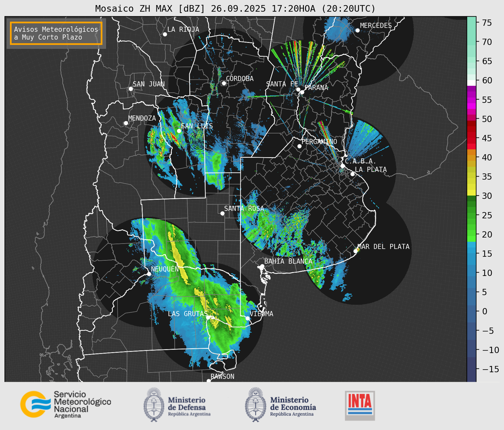Click the RAWSON city marker dot
504x430 pixels.
pos(209,381)
